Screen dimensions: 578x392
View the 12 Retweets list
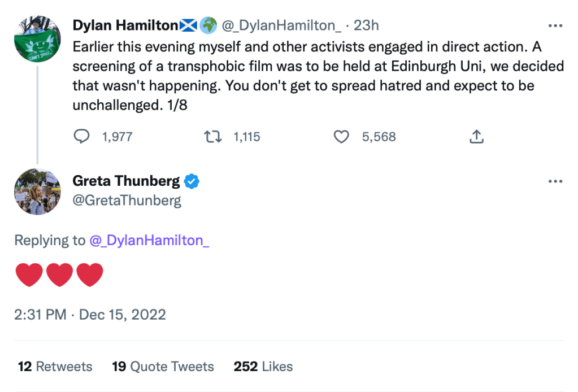tap(55, 367)
